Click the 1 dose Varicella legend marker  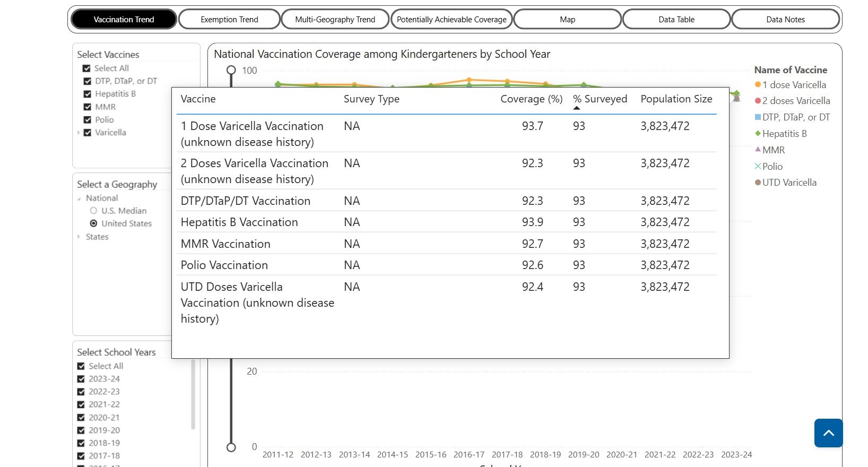758,85
